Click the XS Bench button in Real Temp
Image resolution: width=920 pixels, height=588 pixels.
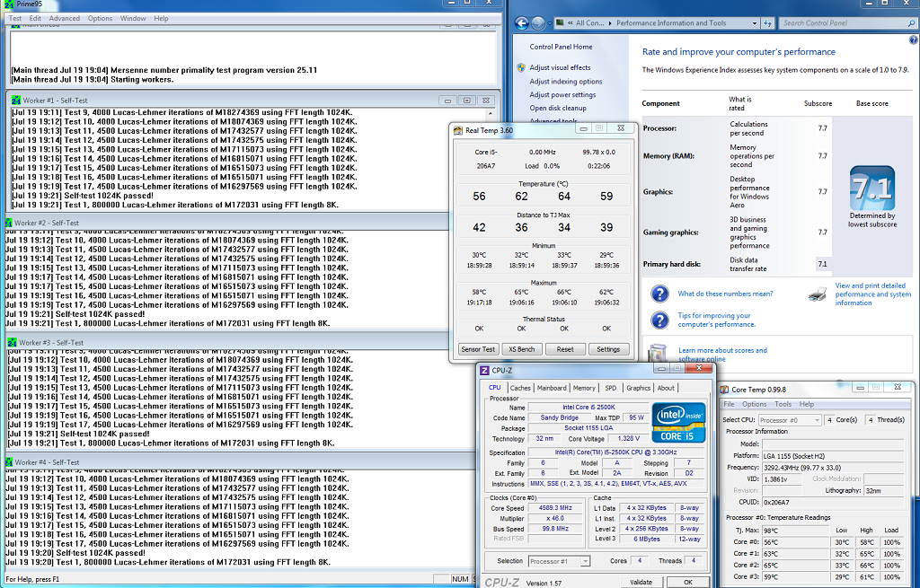tap(522, 349)
